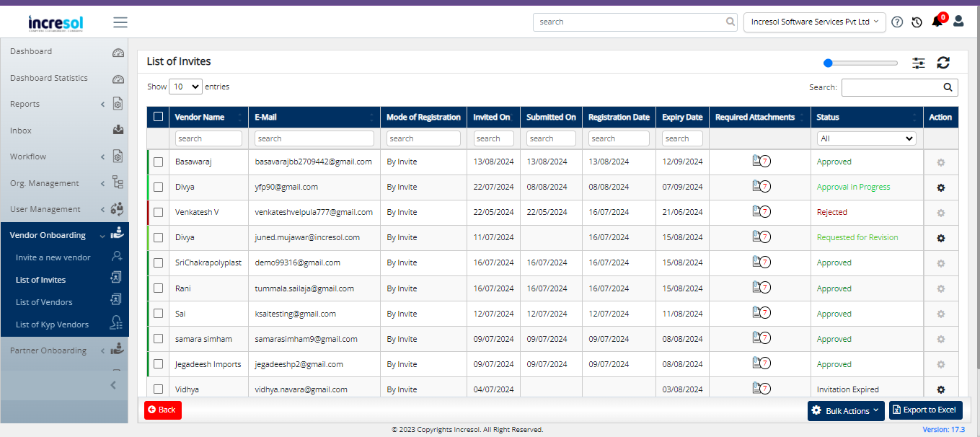Open attachments icon for Rani

coord(760,288)
